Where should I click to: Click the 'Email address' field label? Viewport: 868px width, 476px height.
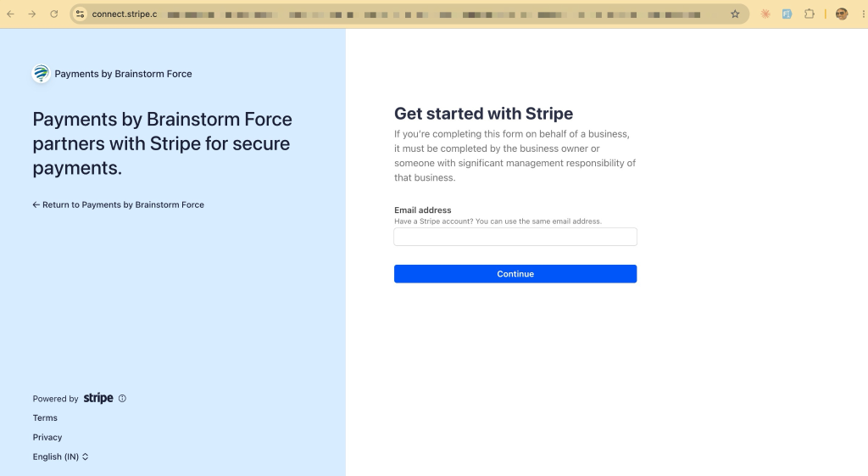423,210
